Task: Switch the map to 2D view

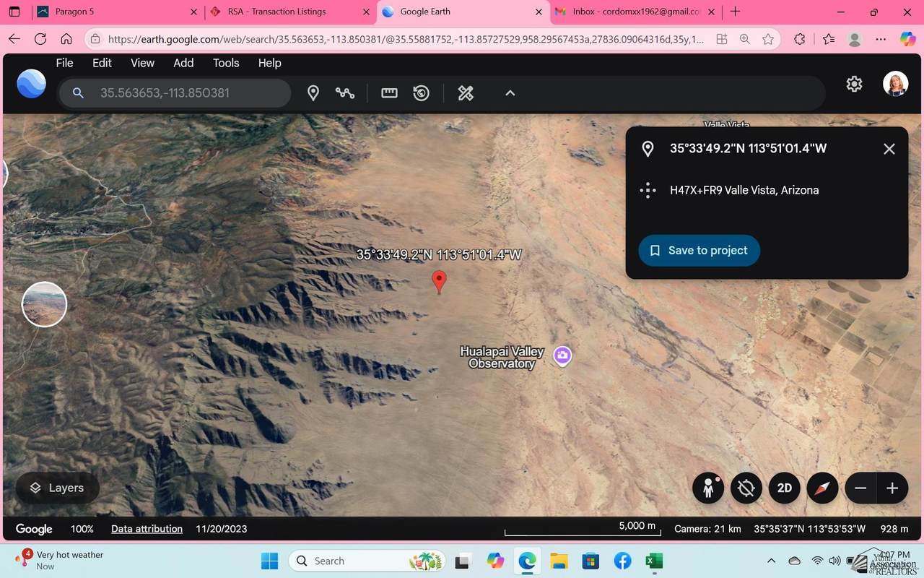Action: point(784,488)
